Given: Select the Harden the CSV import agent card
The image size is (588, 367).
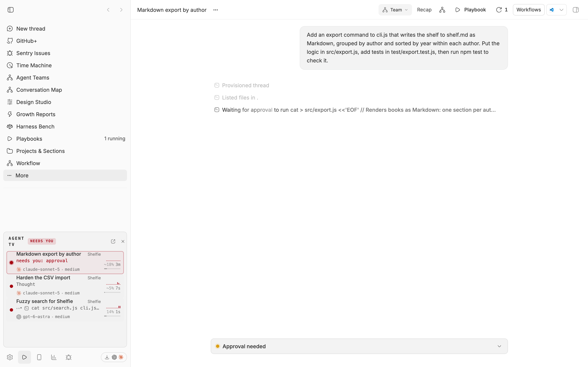Looking at the screenshot, I should (65, 285).
